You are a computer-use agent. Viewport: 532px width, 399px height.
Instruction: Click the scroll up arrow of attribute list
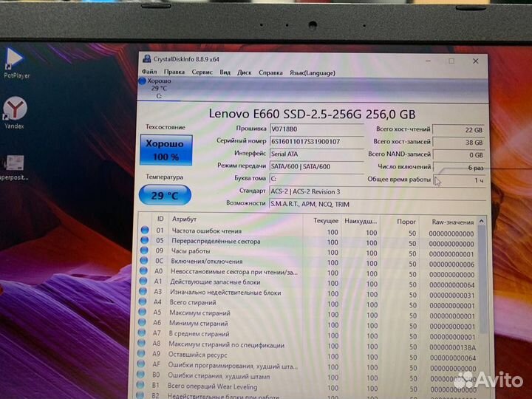(481, 221)
